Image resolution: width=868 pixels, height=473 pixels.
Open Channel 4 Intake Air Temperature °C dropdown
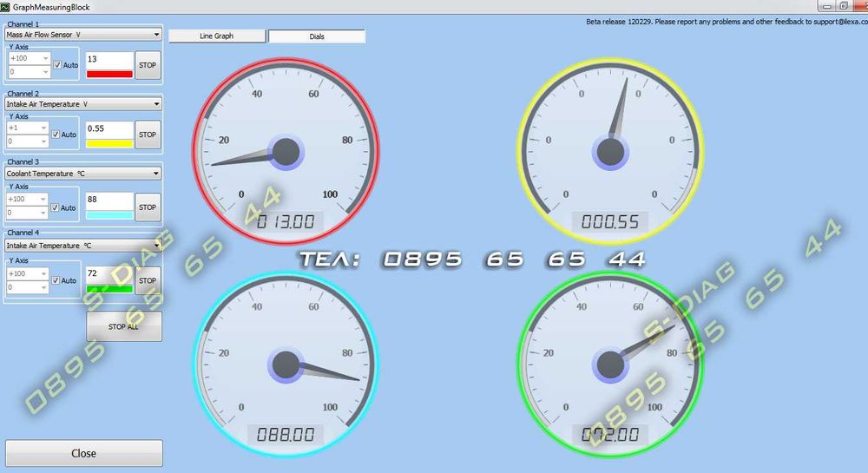pos(83,245)
